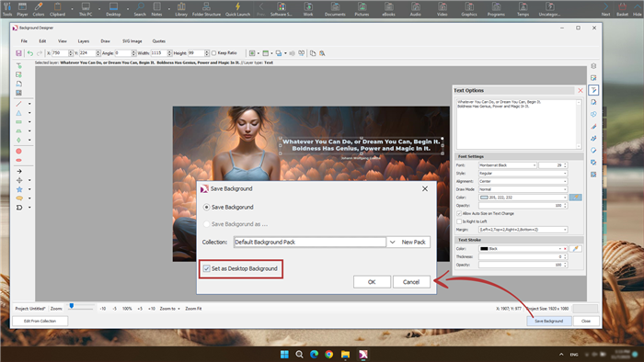Viewport: 644px width, 362px height.
Task: Select the add image layer tool
Action: [19, 74]
